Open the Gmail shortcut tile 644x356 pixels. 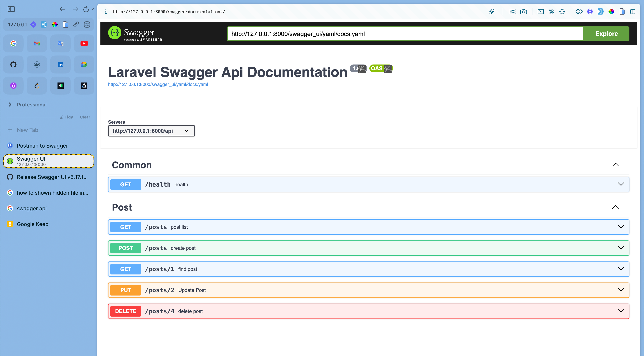(37, 43)
